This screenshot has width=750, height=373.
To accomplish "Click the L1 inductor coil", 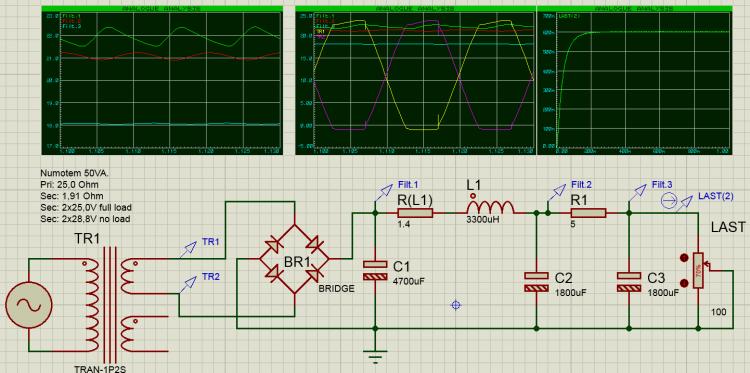I will coord(490,207).
